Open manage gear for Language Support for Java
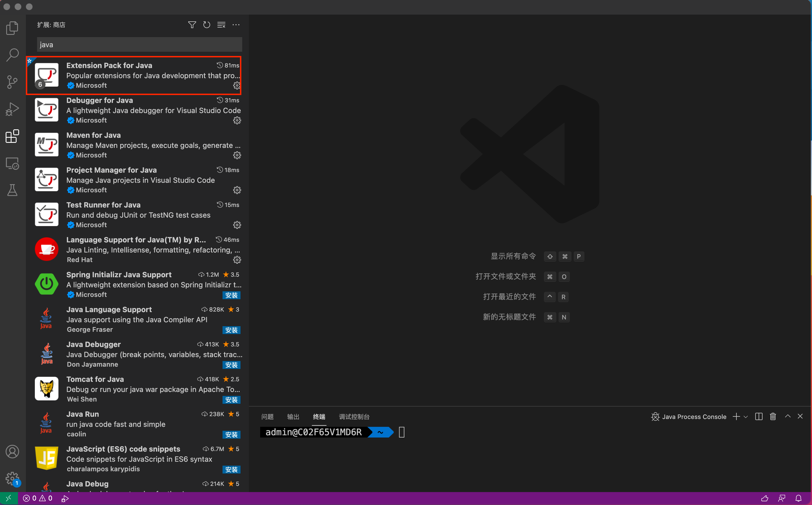The image size is (812, 505). point(237,260)
